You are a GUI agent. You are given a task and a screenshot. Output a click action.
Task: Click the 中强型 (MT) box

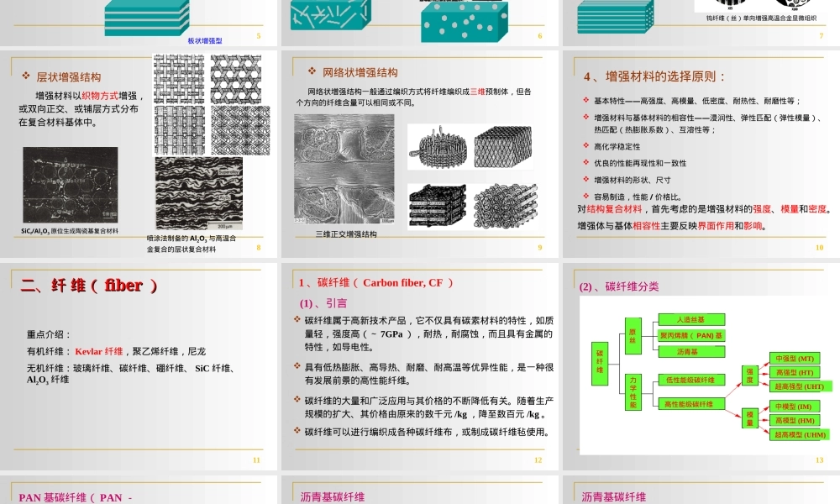795,359
